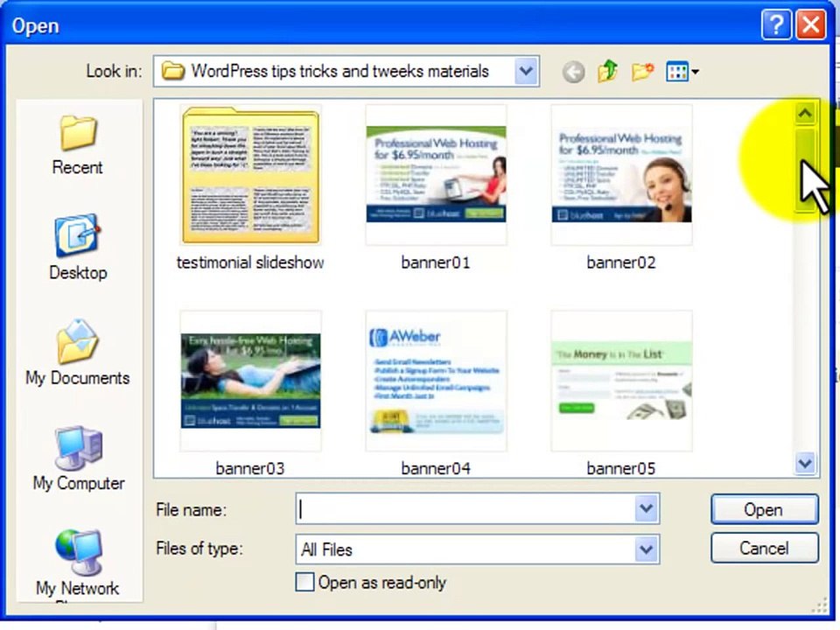Click the banner02 file name label

[621, 262]
